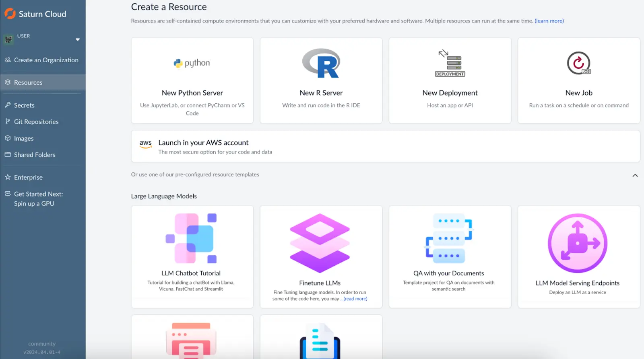Select Launch in your AWS account
The width and height of the screenshot is (644, 359).
[386, 146]
